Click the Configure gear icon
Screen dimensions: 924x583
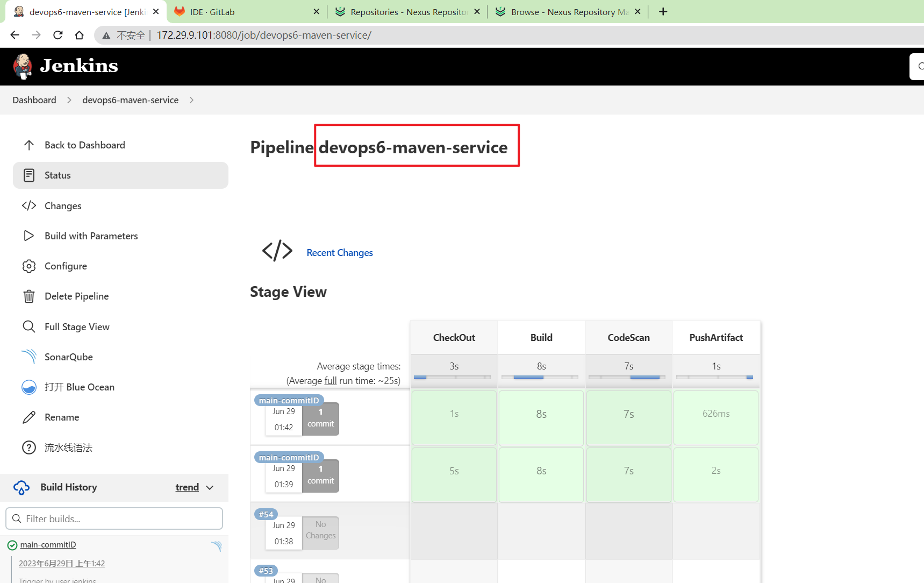[29, 266]
